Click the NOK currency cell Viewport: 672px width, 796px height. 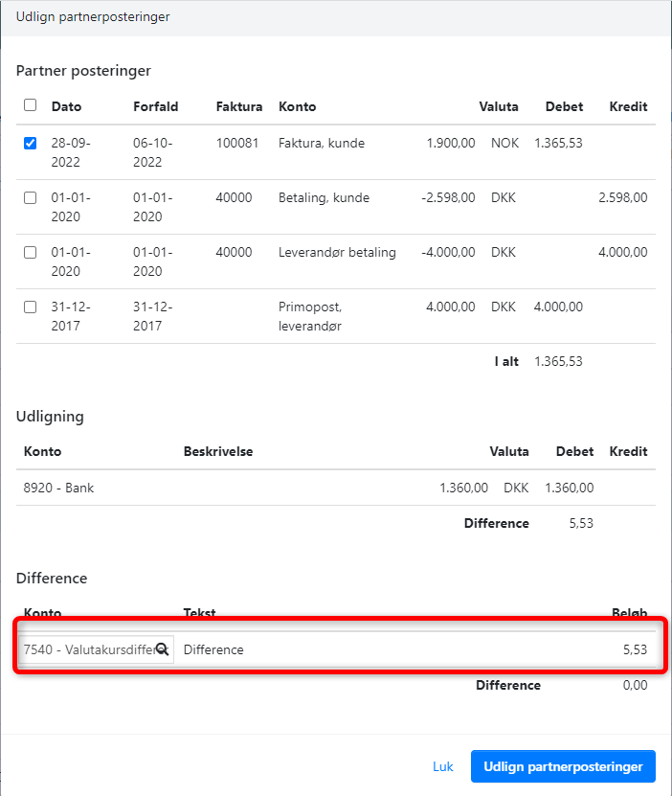pyautogui.click(x=504, y=144)
